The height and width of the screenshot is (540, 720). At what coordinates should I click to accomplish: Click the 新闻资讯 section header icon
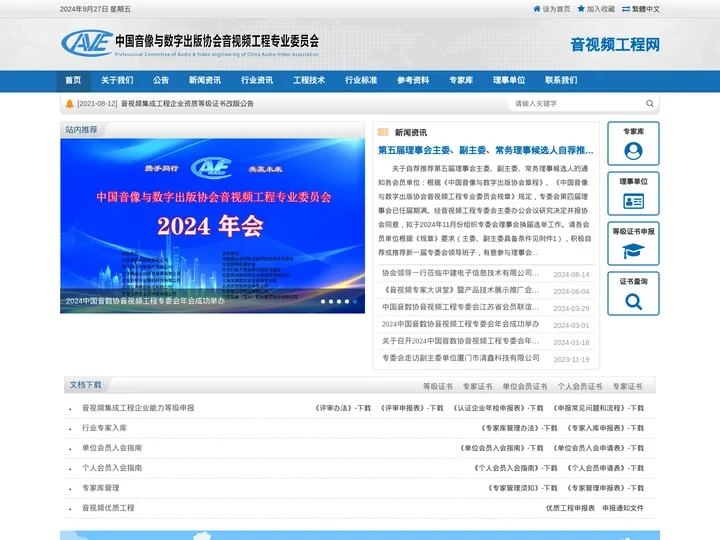coord(383,132)
